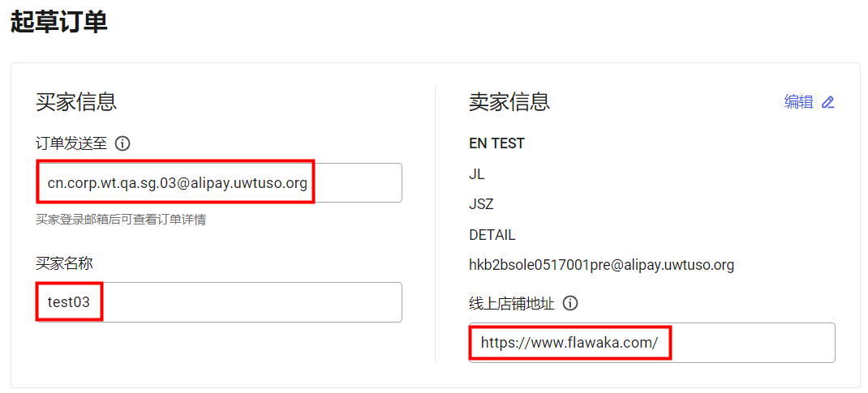Image resolution: width=868 pixels, height=393 pixels.
Task: Click the 订单发送至 field label
Action: pyautogui.click(x=72, y=143)
